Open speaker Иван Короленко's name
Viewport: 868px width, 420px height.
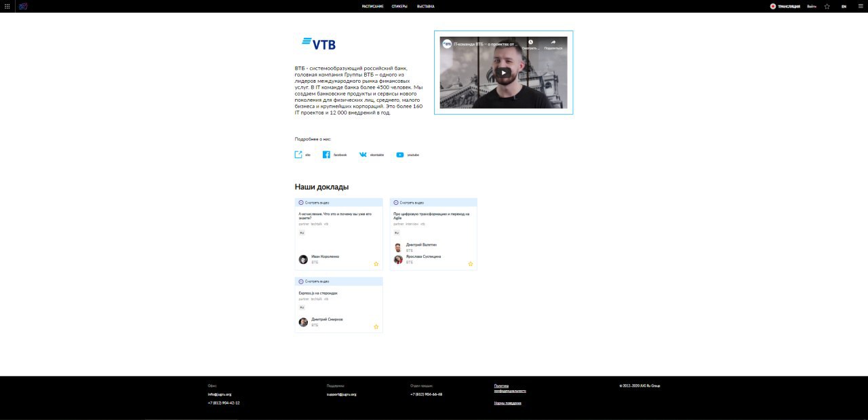[x=325, y=256]
